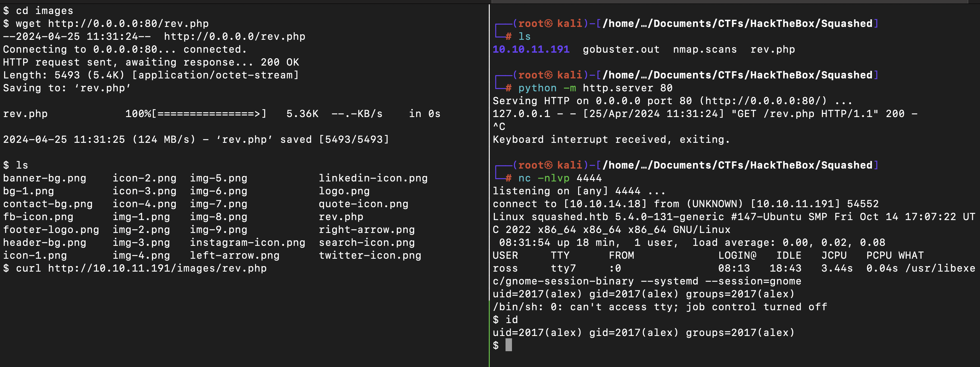The width and height of the screenshot is (980, 367).
Task: Click fb-icon.png in the file listing
Action: [38, 217]
